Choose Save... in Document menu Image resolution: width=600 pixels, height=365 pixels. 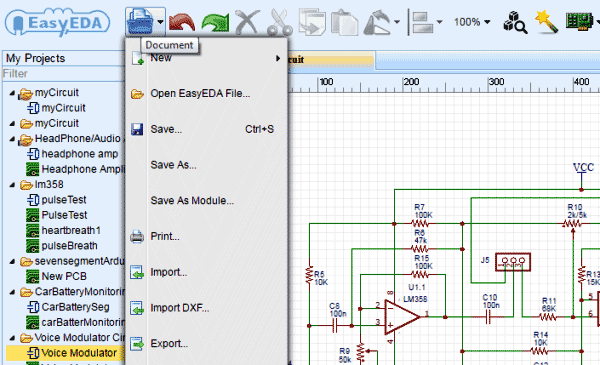point(207,129)
